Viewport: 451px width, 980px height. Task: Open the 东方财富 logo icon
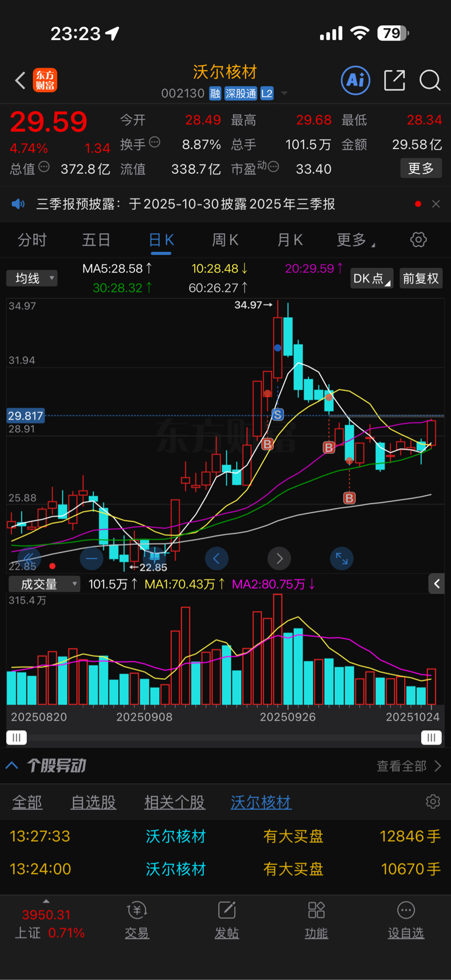pyautogui.click(x=45, y=80)
